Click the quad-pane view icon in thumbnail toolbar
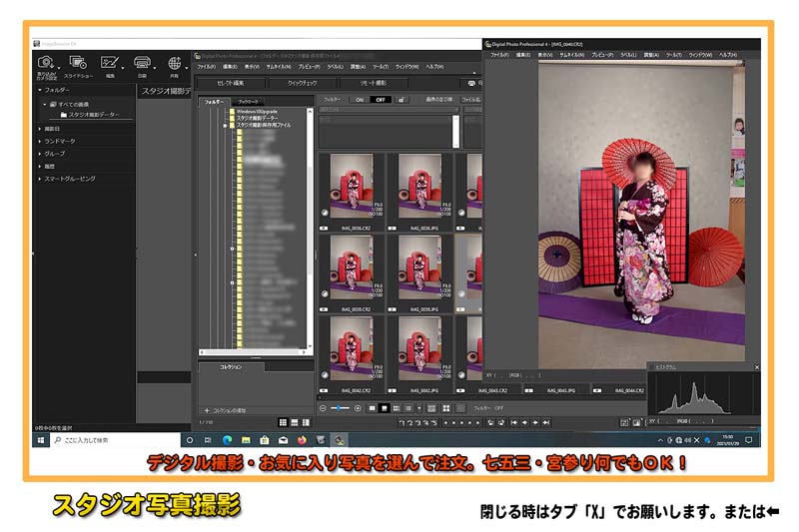Image resolution: width=799 pixels, height=532 pixels. click(x=446, y=408)
